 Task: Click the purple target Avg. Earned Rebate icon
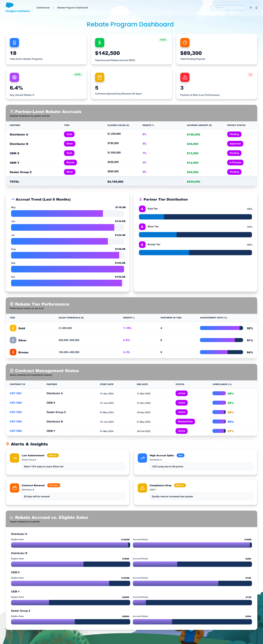[14, 77]
